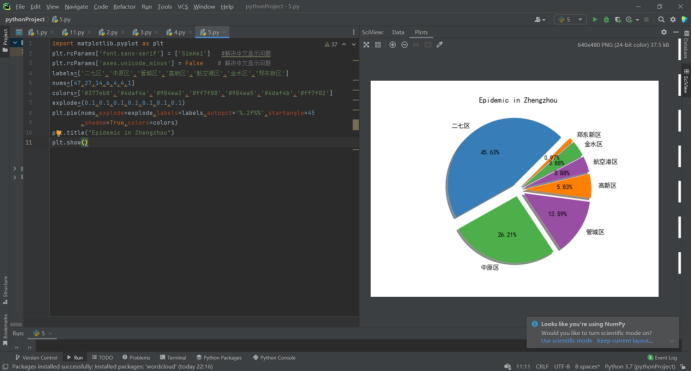Open the editor tabs more-options menu
692x371 pixels.
tap(354, 32)
